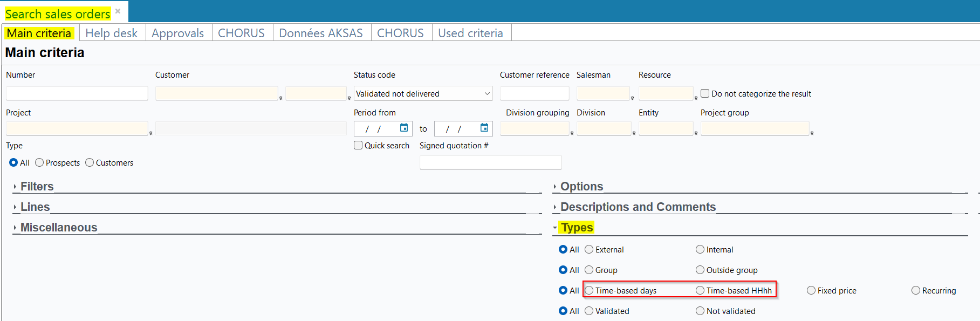Click the Customer field lookup icon

(x=280, y=98)
